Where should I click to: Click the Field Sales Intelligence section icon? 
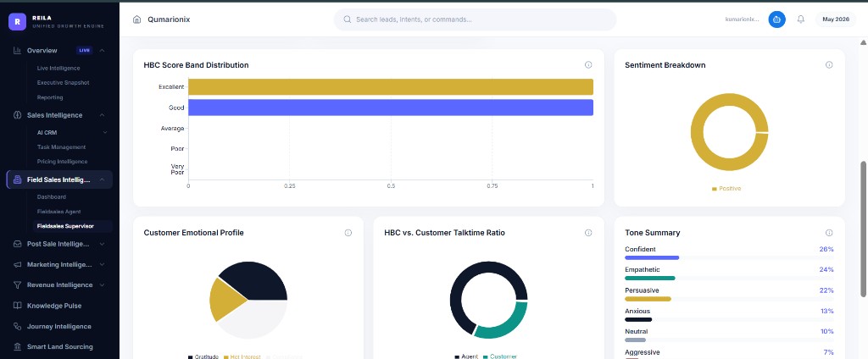point(17,179)
